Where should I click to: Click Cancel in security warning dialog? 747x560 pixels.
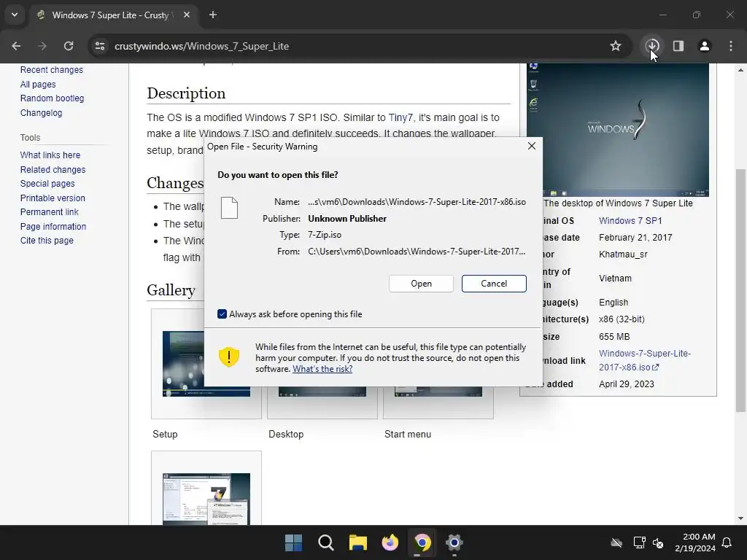(494, 284)
